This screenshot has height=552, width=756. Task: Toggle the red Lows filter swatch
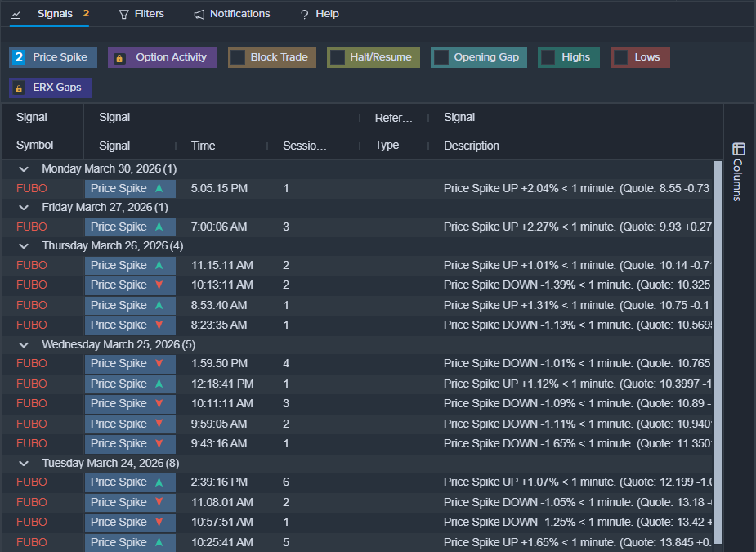click(621, 57)
